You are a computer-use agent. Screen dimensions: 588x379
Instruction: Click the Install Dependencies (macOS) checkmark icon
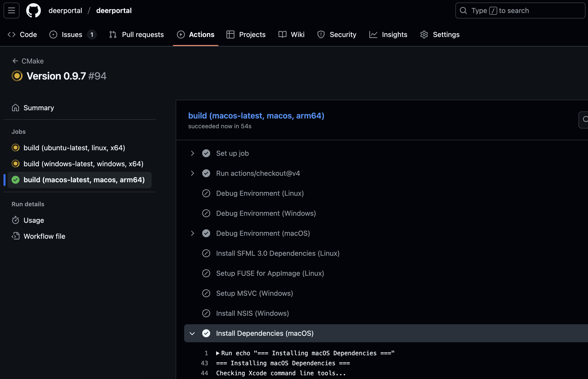tap(206, 333)
